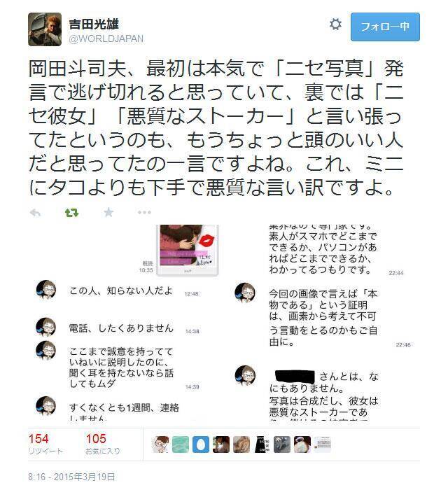Toggle the favorite star icon
This screenshot has height=490, width=448.
point(108,213)
